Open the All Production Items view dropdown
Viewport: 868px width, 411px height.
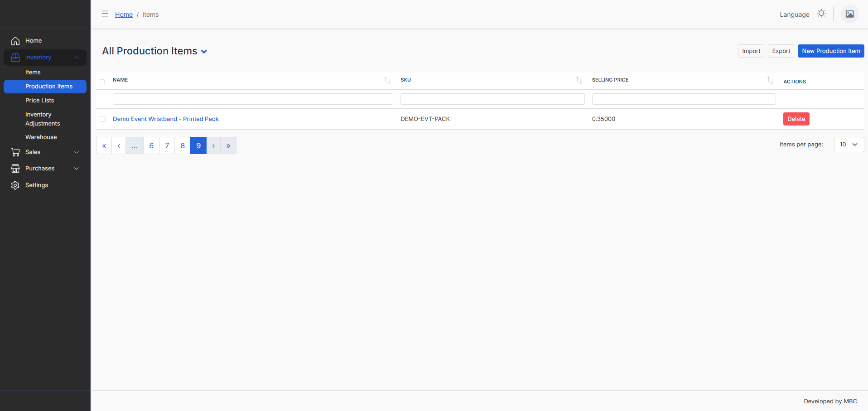point(204,52)
